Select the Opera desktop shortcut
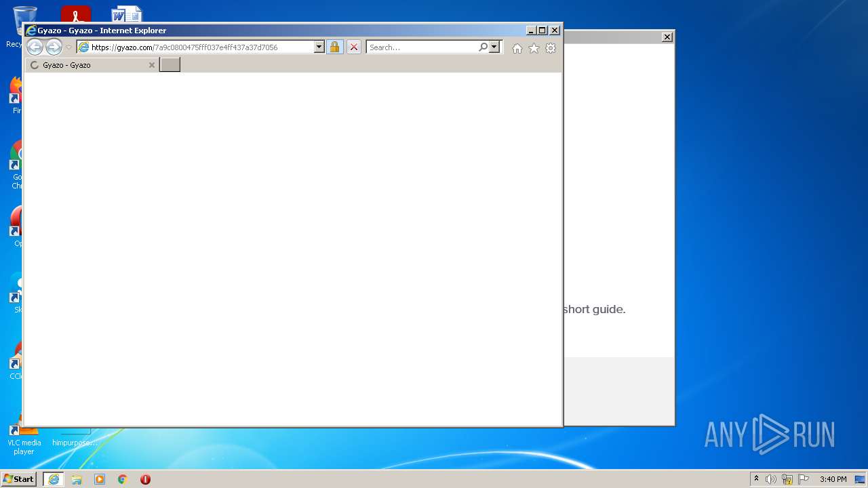This screenshot has height=488, width=868. coord(15,227)
